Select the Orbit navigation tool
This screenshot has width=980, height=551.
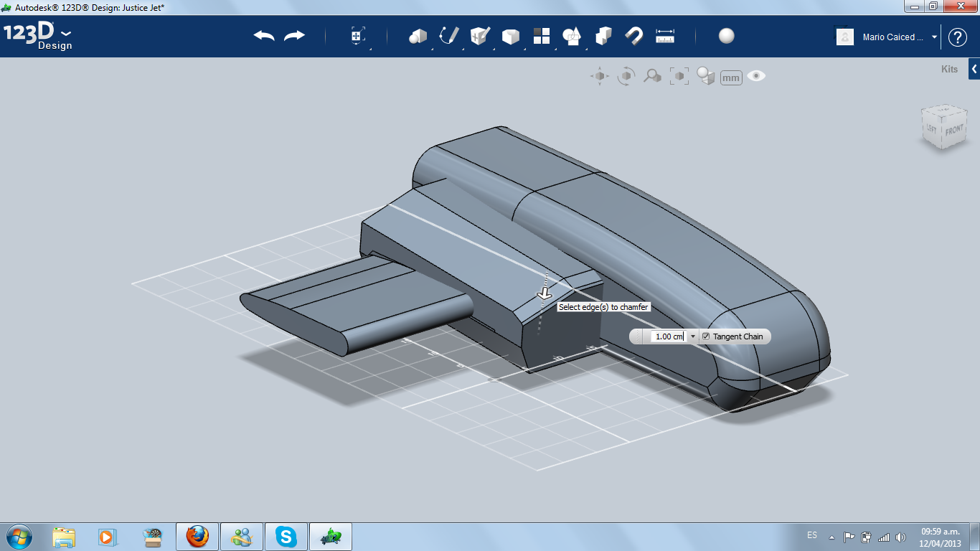point(626,76)
